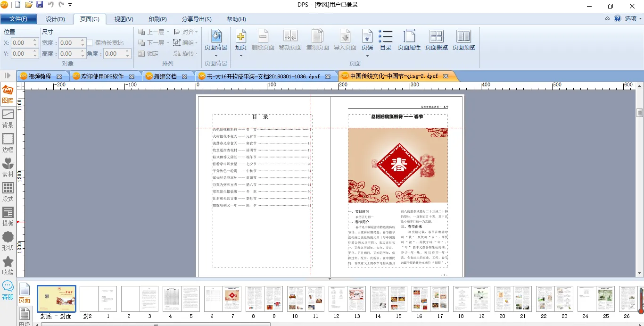Select the 封底-封面 cover page thumbnail
The image size is (644, 326).
click(x=56, y=299)
